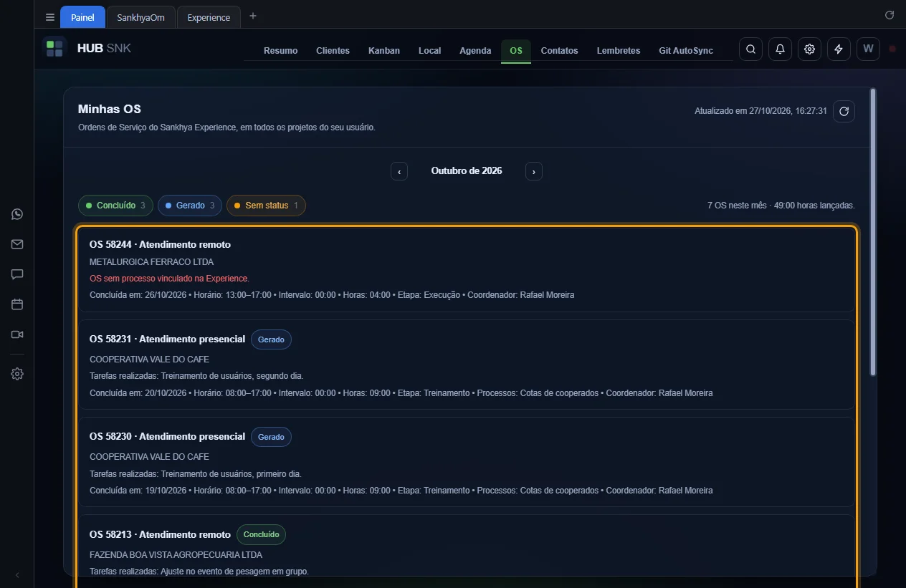Refresh the Minhas OS list

(x=844, y=111)
